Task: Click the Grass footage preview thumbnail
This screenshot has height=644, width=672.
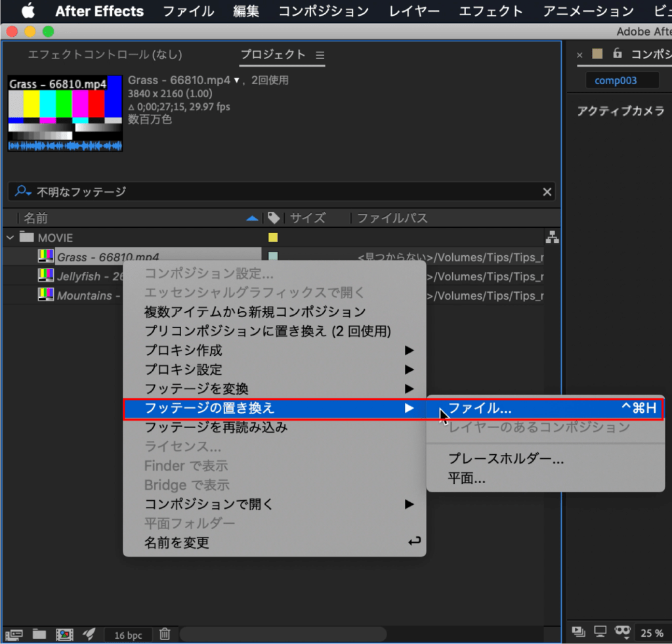Action: pyautogui.click(x=65, y=114)
